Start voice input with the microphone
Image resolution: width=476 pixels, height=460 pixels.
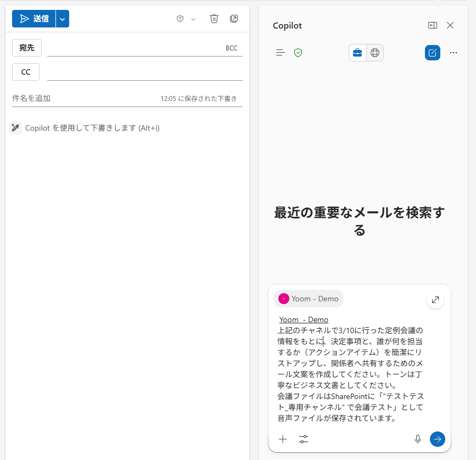pos(418,439)
